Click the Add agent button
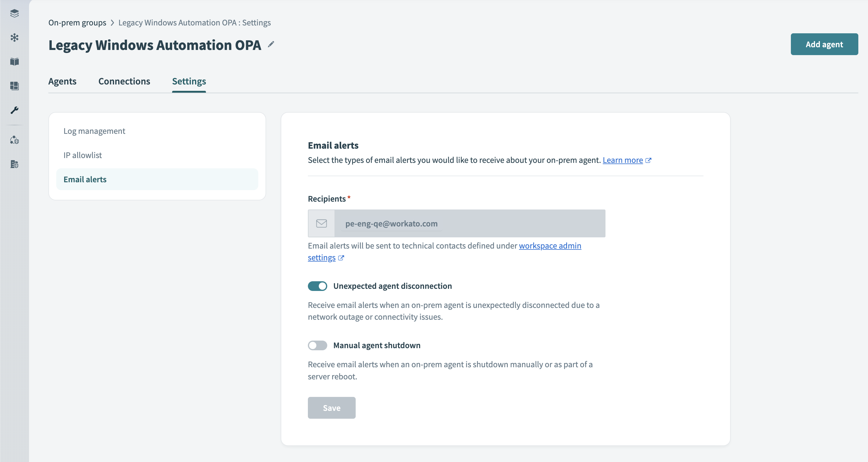 [824, 44]
